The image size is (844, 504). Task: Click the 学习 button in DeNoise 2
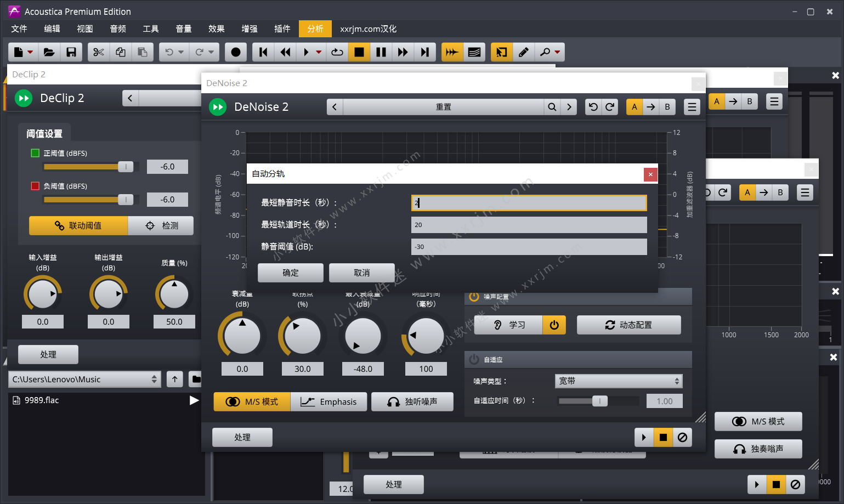(508, 325)
